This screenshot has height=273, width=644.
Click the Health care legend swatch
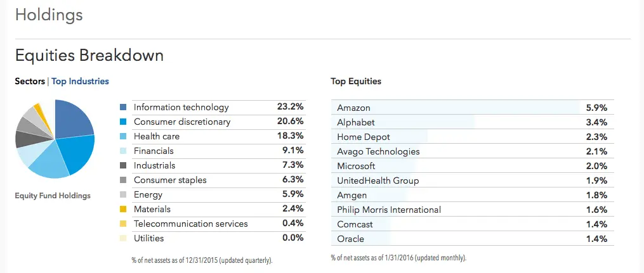tap(123, 136)
